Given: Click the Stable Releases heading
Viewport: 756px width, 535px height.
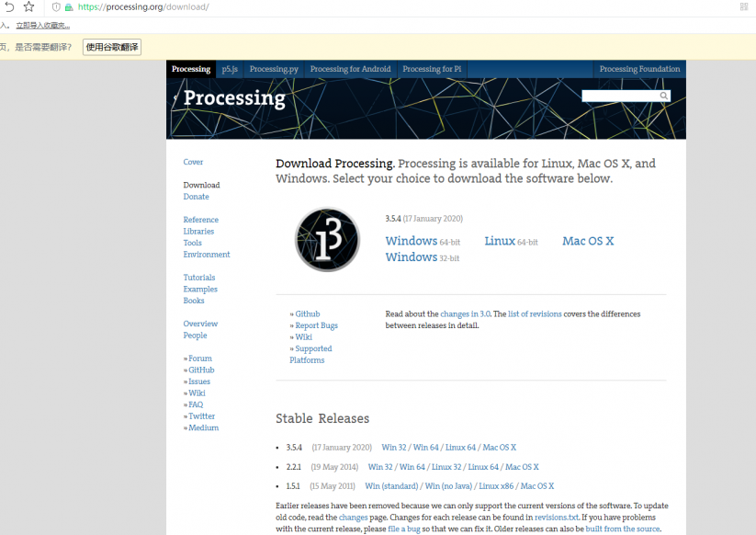Looking at the screenshot, I should point(322,419).
